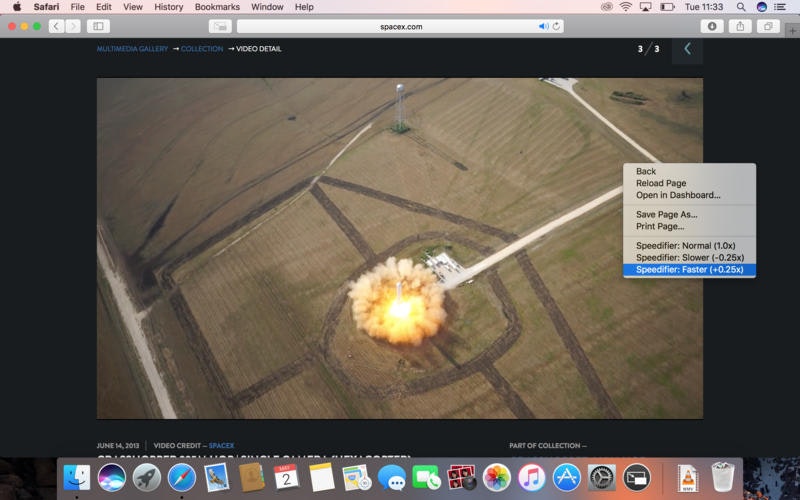Open the VLC WMV file in Dock
Viewport: 800px width, 500px height.
[688, 478]
